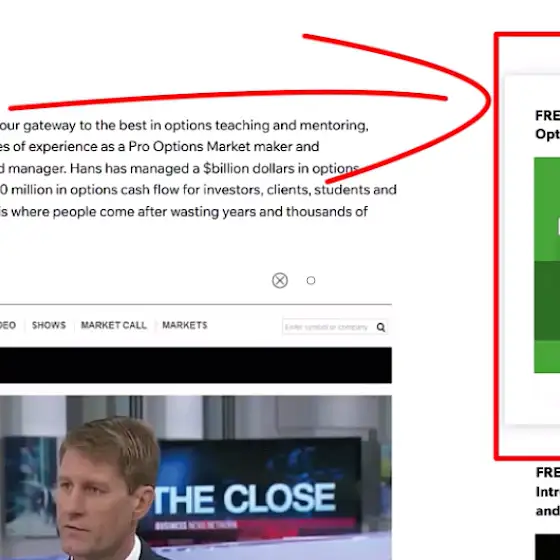Open the 'FRE Intr and' heading link
This screenshot has width=560, height=560.
tap(548, 491)
